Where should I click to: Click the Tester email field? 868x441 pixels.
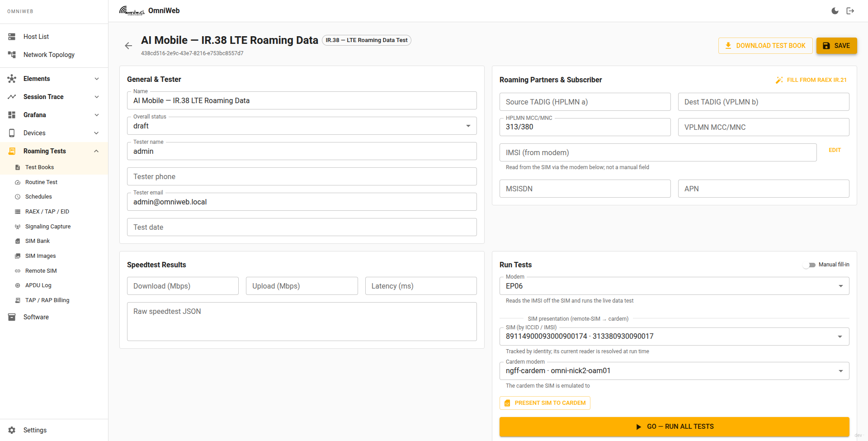pyautogui.click(x=302, y=202)
